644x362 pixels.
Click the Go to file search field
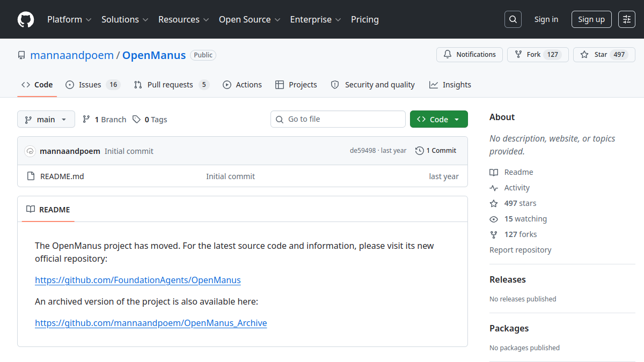(338, 119)
